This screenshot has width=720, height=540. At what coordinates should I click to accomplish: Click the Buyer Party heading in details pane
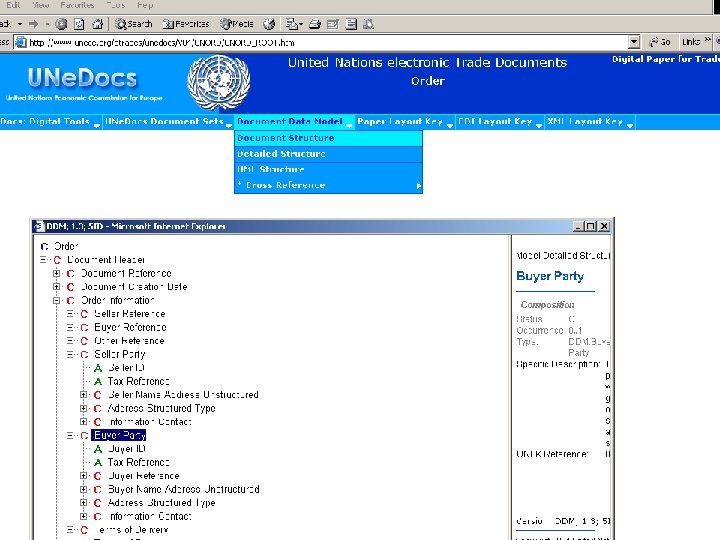550,276
